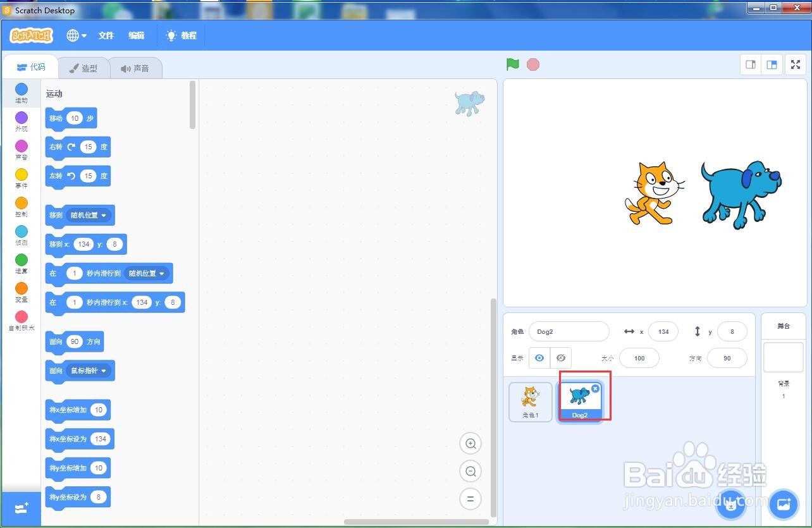Screen dimensions: 812x528
Task: Click the choose a sprite button
Action: [x=730, y=505]
